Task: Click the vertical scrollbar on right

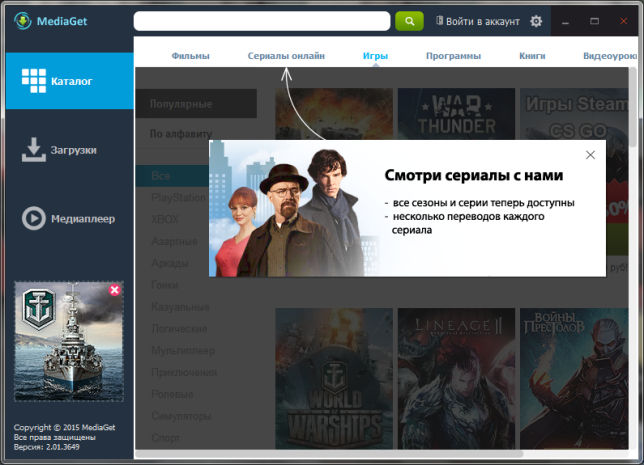Action: [635, 108]
